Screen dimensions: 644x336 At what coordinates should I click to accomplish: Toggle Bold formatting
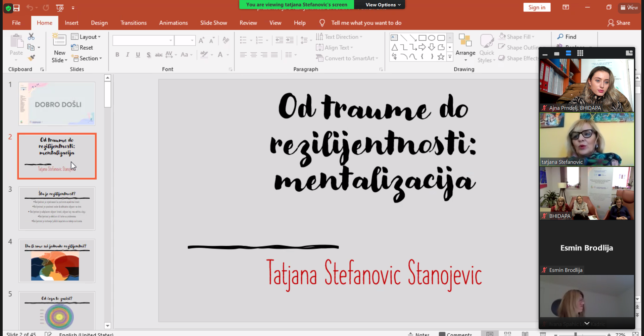coord(117,55)
